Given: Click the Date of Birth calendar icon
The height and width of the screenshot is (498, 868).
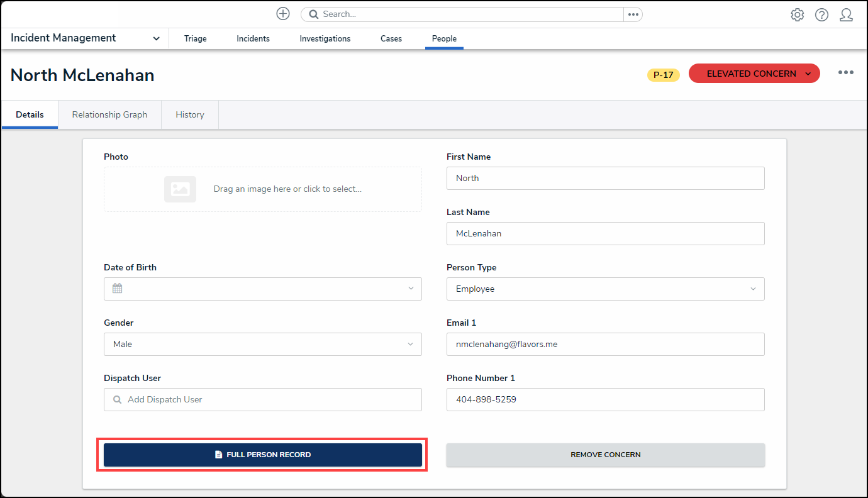Looking at the screenshot, I should click(117, 289).
